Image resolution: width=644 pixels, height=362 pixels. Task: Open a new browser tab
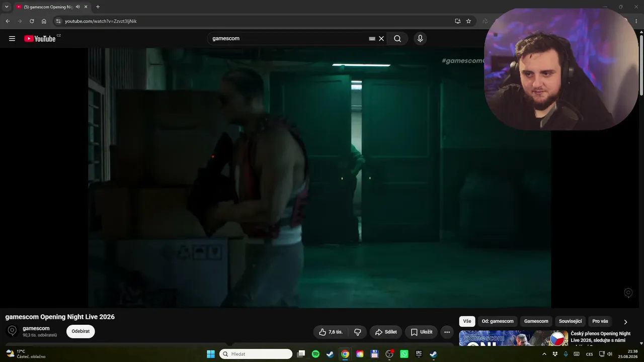[x=98, y=7]
